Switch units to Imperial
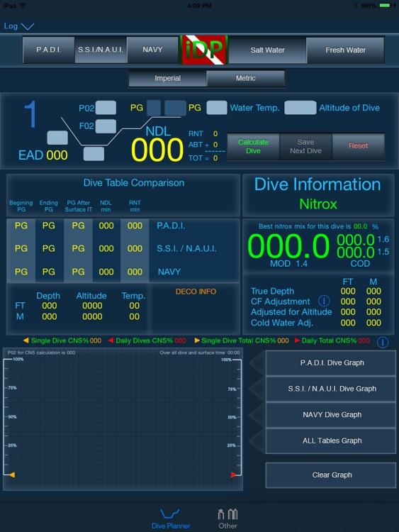This screenshot has height=532, width=399. (167, 78)
